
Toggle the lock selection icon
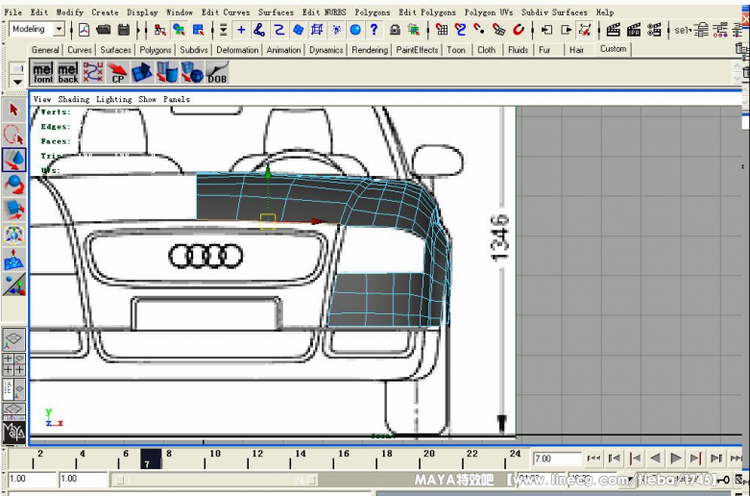point(395,30)
